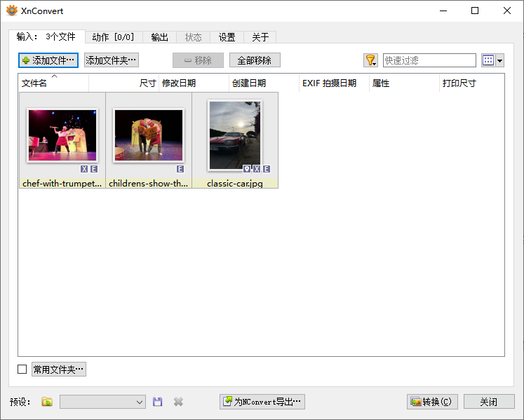
Task: Click the delete preset X icon
Action: point(178,402)
